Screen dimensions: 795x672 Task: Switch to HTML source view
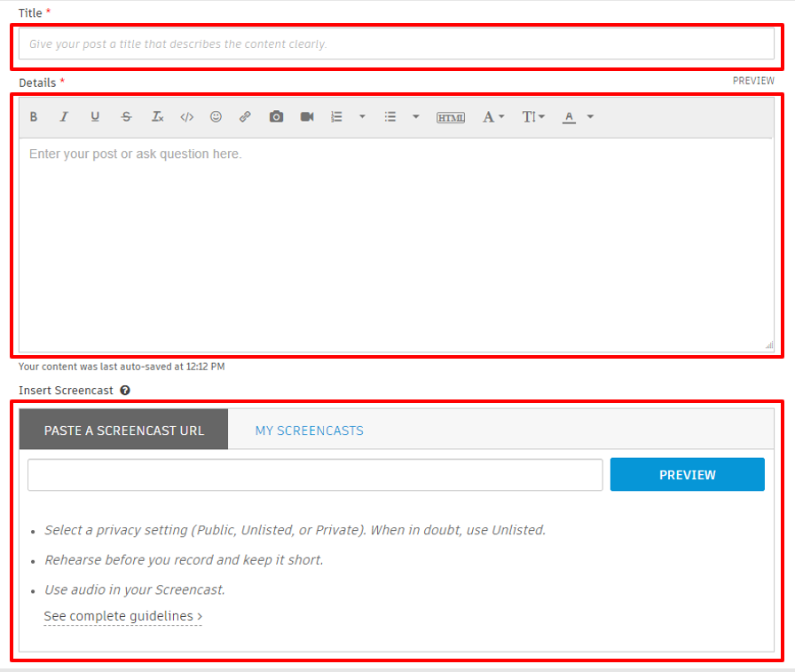point(451,118)
